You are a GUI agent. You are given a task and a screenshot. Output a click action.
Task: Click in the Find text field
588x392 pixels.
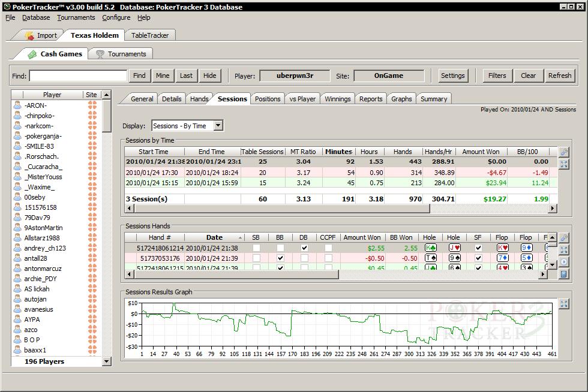(x=78, y=76)
